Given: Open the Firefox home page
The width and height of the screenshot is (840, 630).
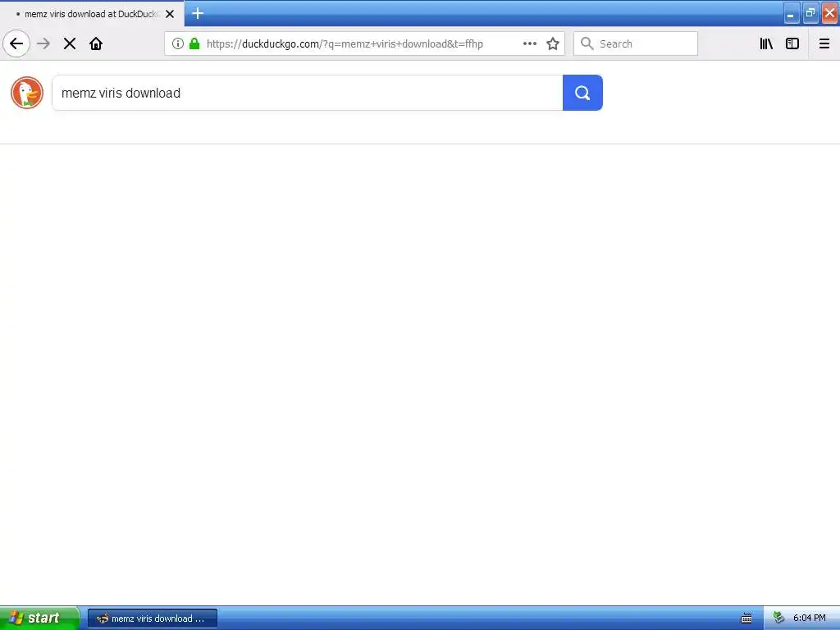Looking at the screenshot, I should pyautogui.click(x=96, y=44).
